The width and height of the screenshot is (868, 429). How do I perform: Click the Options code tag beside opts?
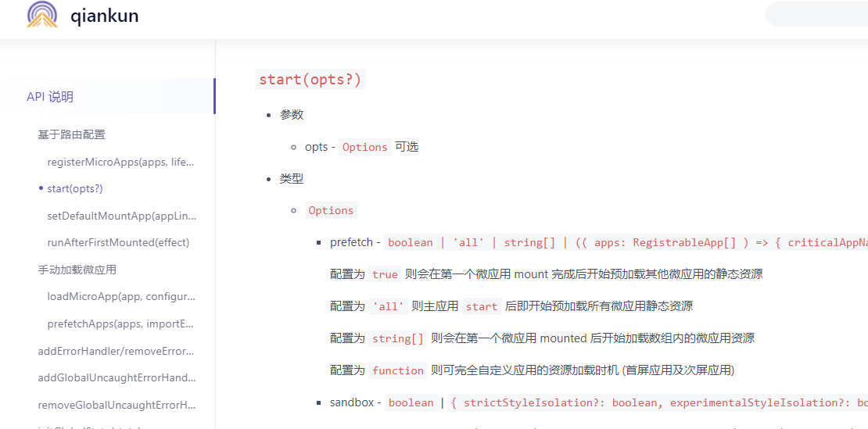365,147
